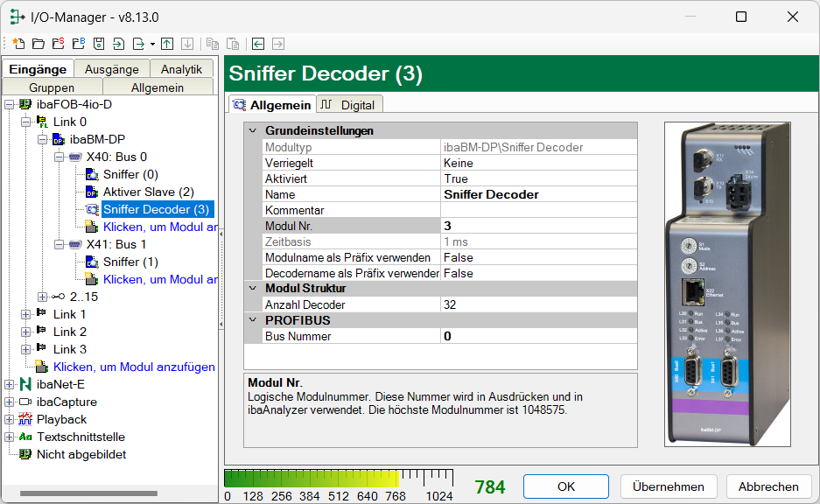Screen dimensions: 820x504
Task: Expand the Link 3 node
Action: point(25,350)
